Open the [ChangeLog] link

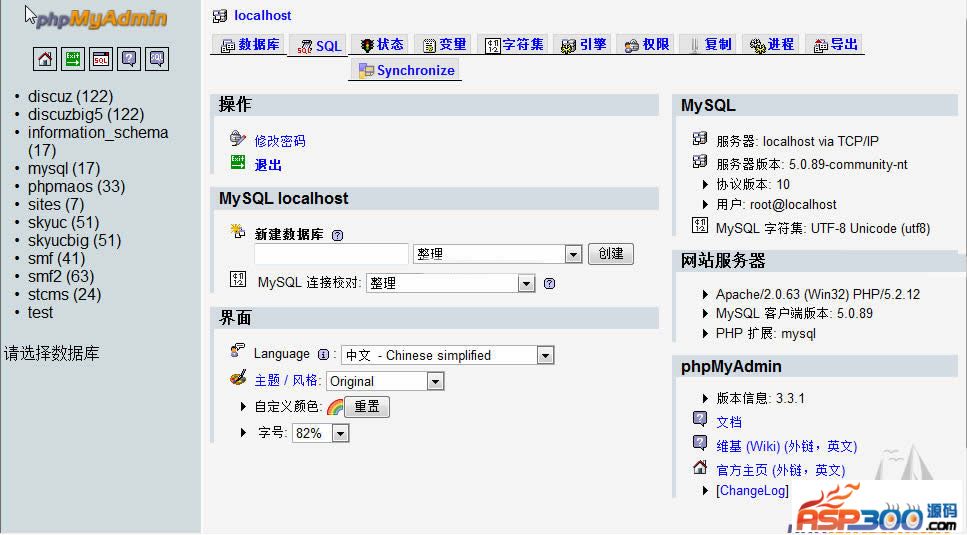pyautogui.click(x=752, y=491)
